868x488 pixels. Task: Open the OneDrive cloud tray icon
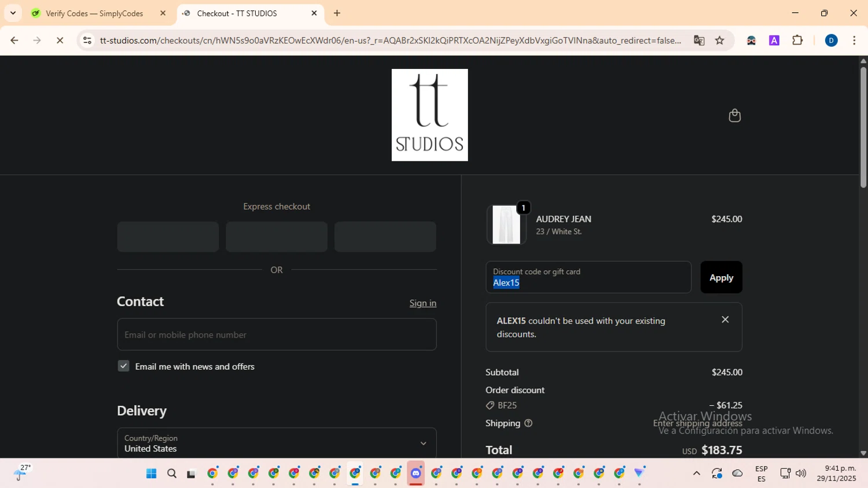737,474
